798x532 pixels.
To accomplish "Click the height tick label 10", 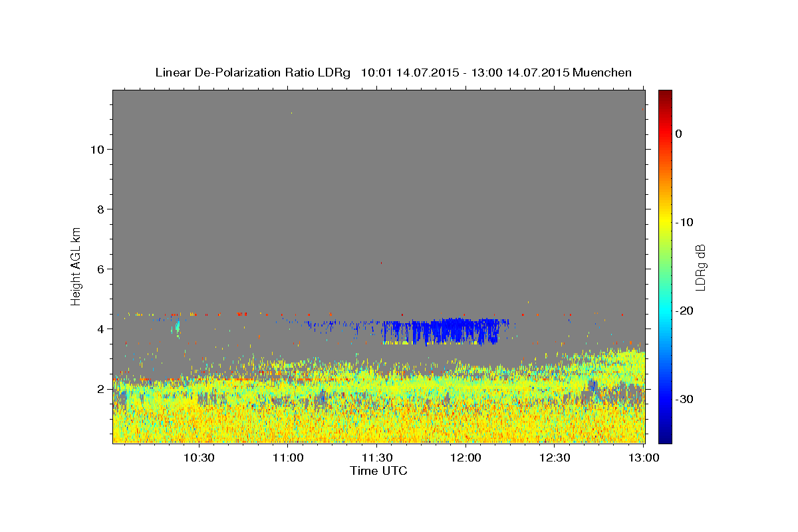I will pos(97,150).
